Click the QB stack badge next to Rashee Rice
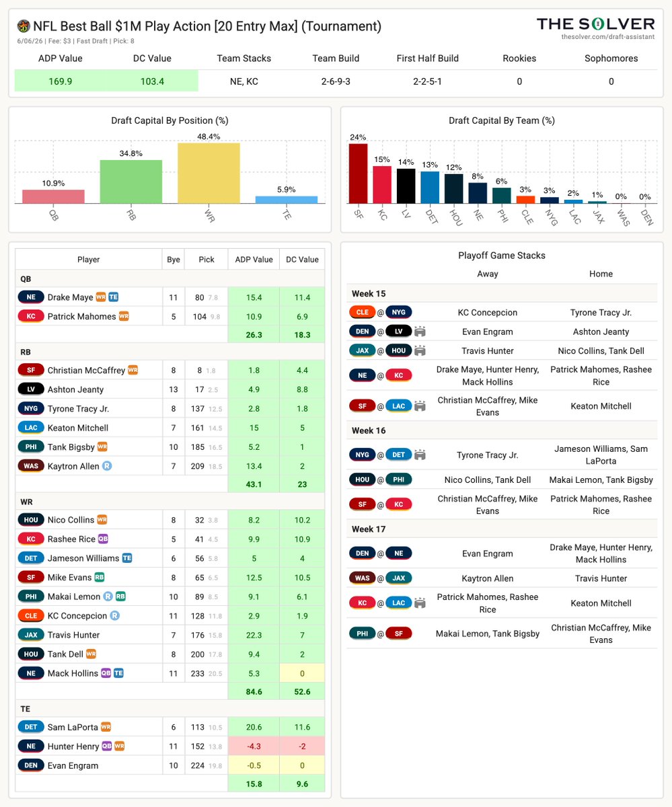 [103, 539]
